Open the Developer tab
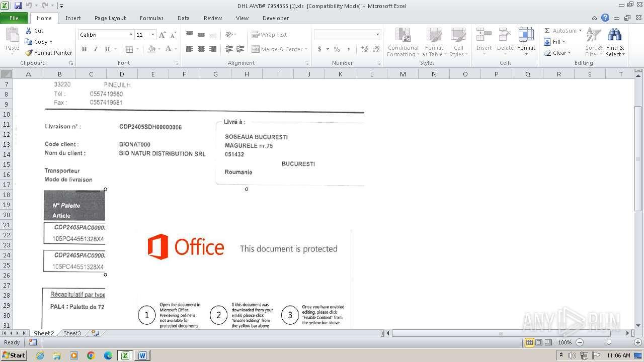Screen dimensions: 644x362 coord(276,18)
